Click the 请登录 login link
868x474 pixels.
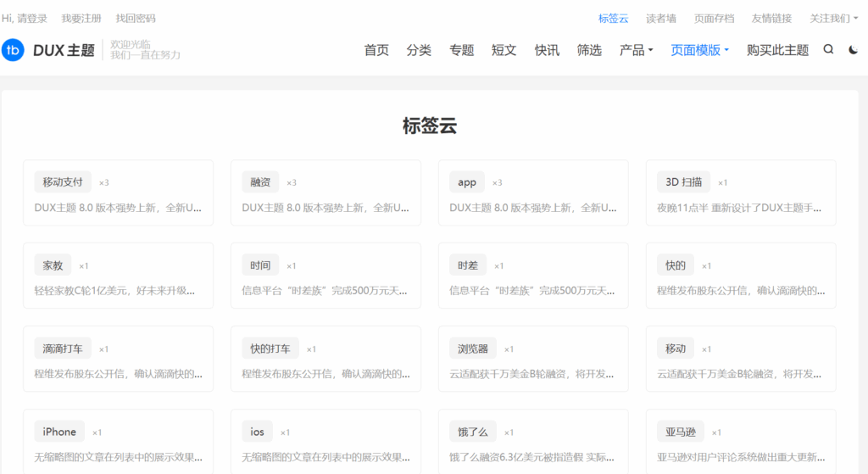tap(35, 18)
